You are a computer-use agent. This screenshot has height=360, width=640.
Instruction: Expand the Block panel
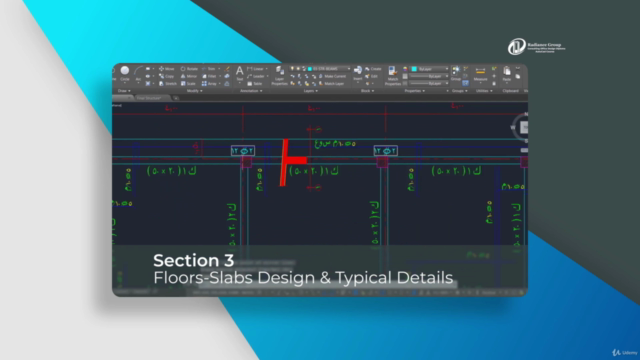367,91
